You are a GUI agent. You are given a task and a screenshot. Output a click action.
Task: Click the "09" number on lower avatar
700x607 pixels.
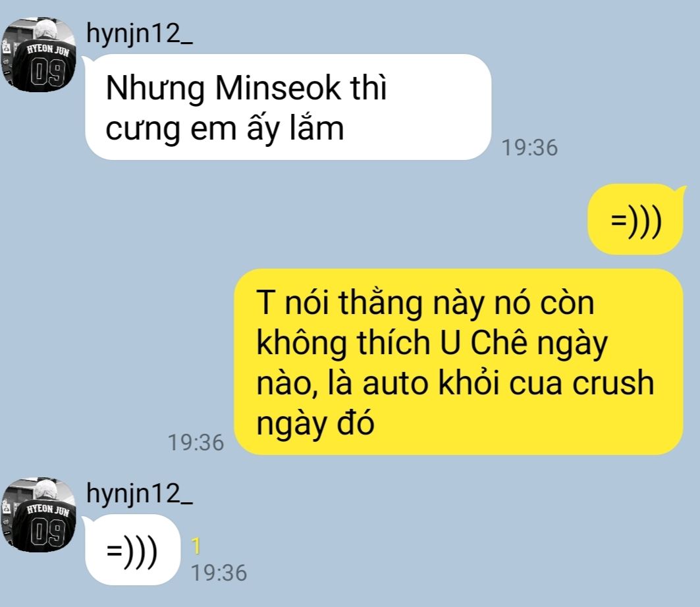pos(48,533)
